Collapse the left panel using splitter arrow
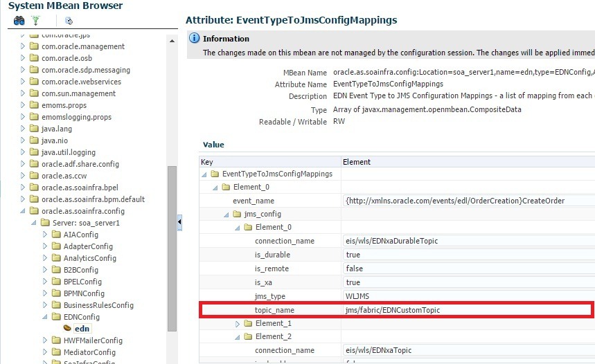The image size is (595, 364). coord(180,221)
